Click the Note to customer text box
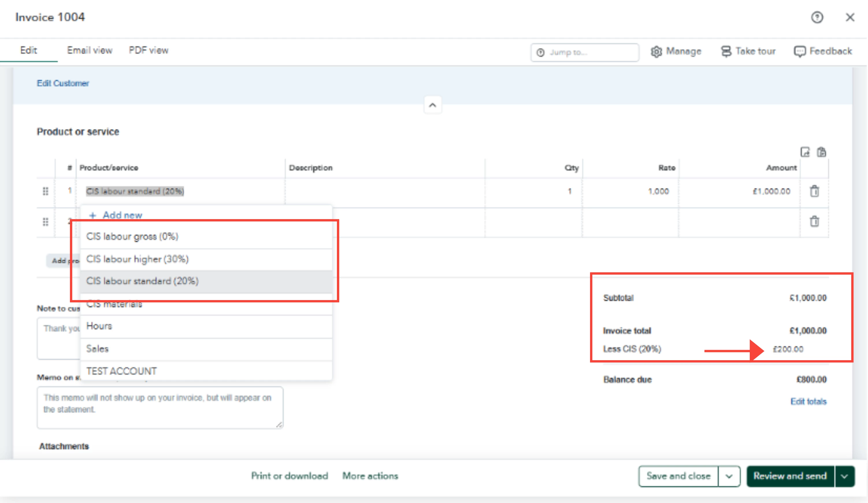868x503 pixels. point(59,338)
